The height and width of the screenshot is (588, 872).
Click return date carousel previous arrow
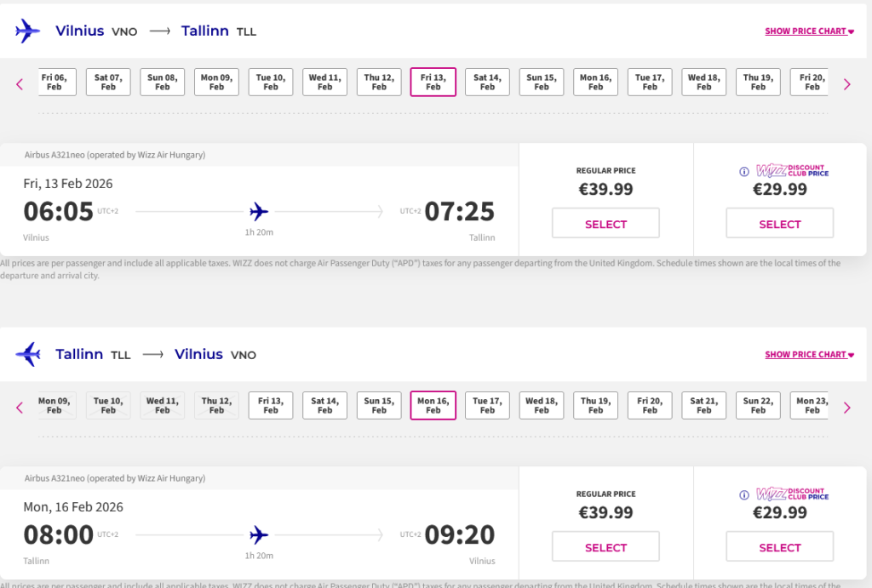20,408
